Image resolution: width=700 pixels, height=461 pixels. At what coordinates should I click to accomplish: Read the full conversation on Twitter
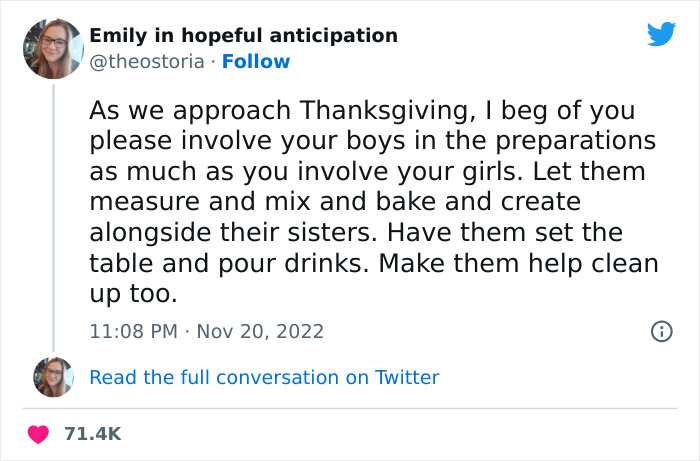[264, 377]
